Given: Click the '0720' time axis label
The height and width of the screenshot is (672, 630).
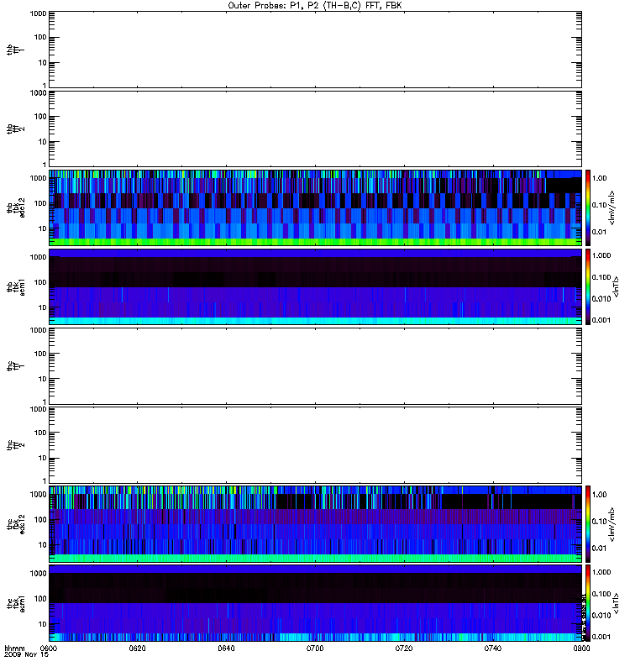Looking at the screenshot, I should click(404, 648).
